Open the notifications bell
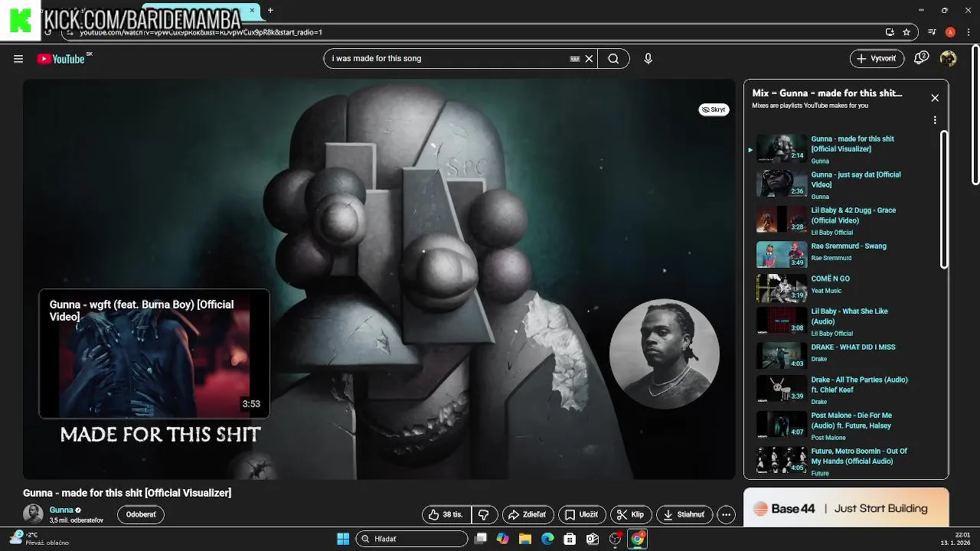Viewport: 980px width, 551px height. [922, 58]
